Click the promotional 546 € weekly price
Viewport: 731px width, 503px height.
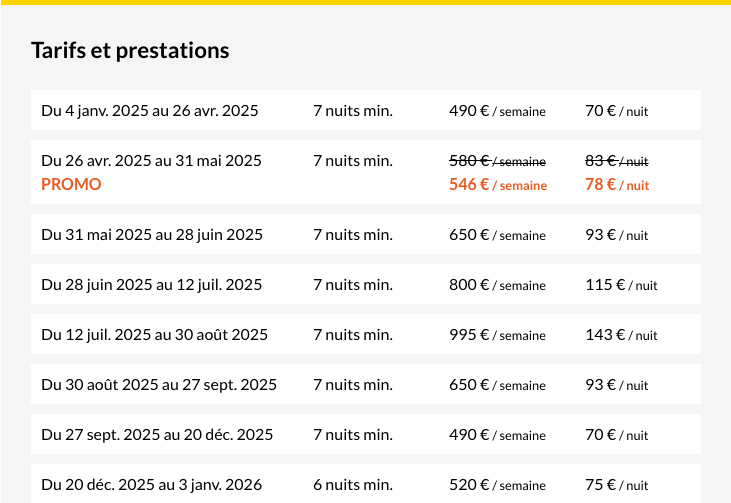(498, 184)
